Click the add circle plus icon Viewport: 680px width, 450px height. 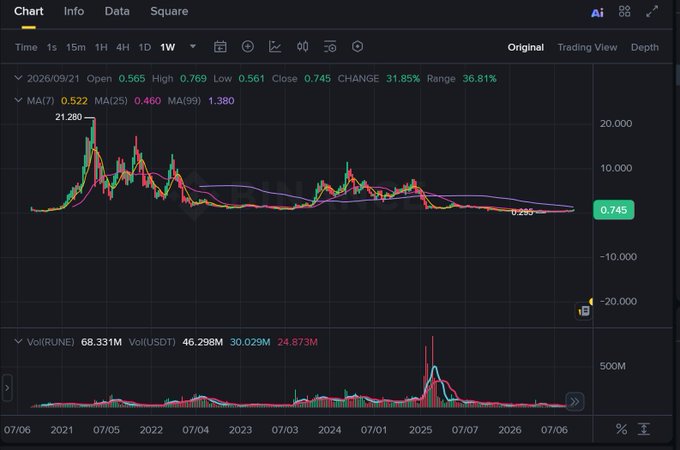click(x=248, y=46)
